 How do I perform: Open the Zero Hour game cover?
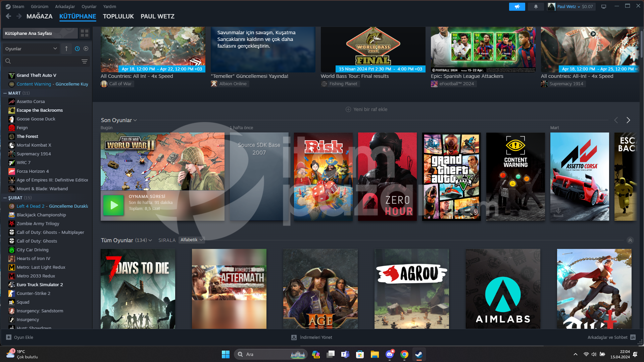tap(387, 176)
